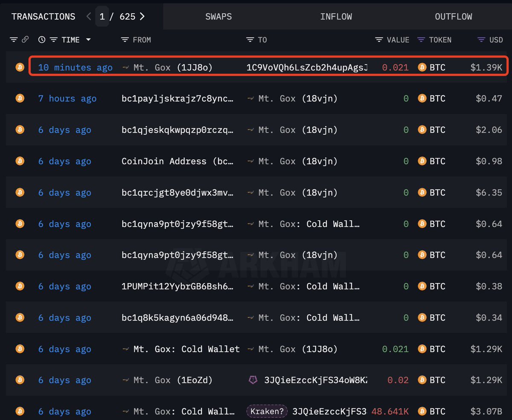
Task: Click the clock icon beside the TIME header
Action: pyautogui.click(x=41, y=39)
